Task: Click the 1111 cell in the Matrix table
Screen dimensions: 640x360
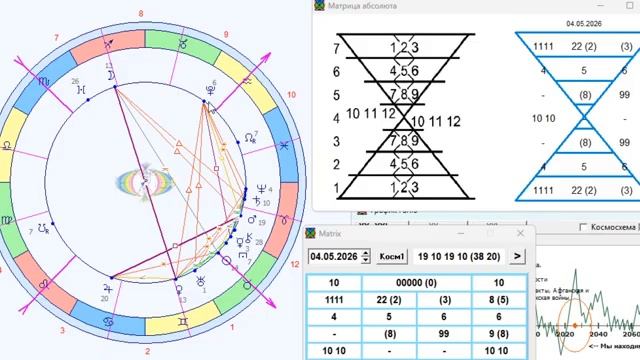Action: pos(334,300)
